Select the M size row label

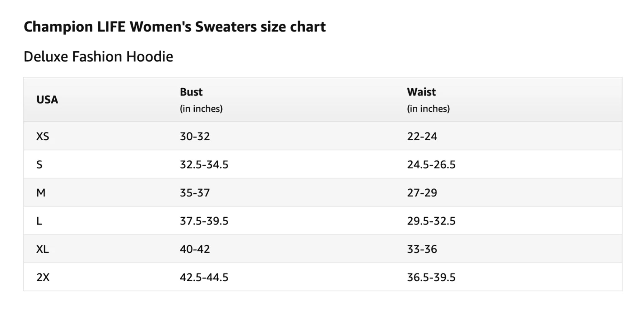pos(41,193)
